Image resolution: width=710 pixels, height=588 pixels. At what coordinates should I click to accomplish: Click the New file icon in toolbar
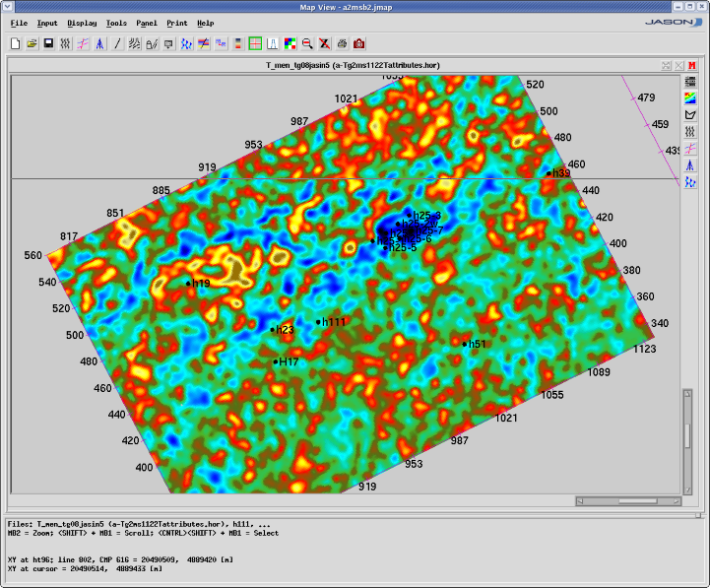(15, 43)
